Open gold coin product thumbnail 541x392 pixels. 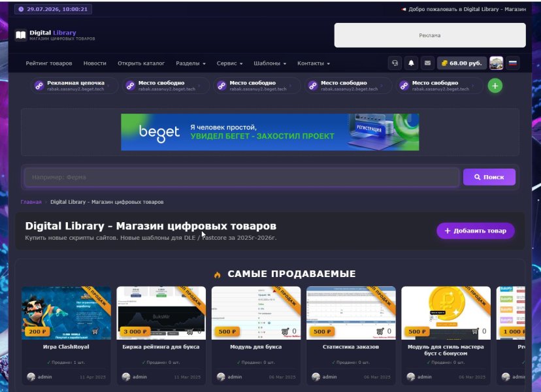446,313
